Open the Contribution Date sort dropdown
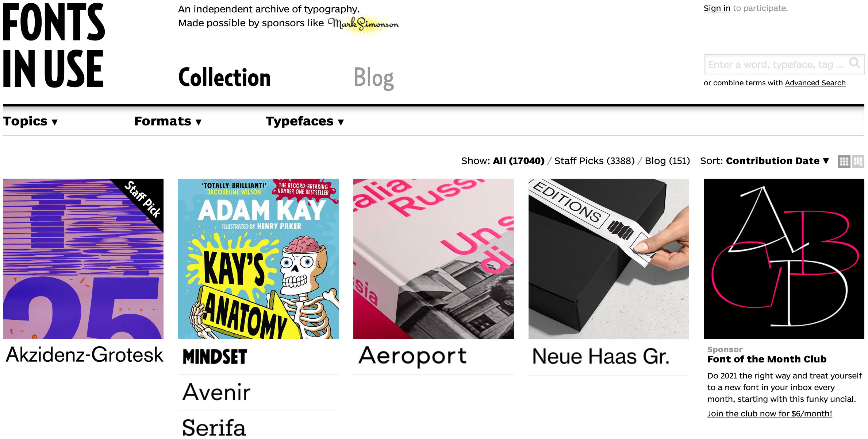The height and width of the screenshot is (439, 868). [x=777, y=161]
